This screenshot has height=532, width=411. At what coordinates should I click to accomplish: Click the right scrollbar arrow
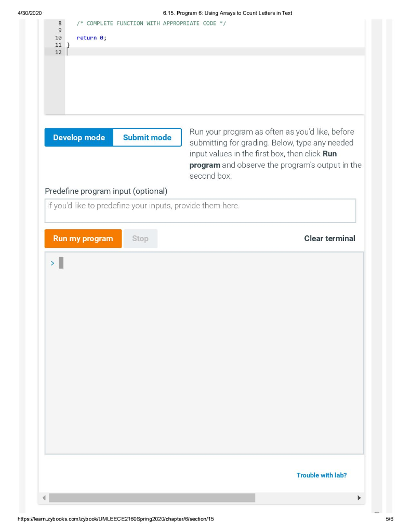click(359, 498)
